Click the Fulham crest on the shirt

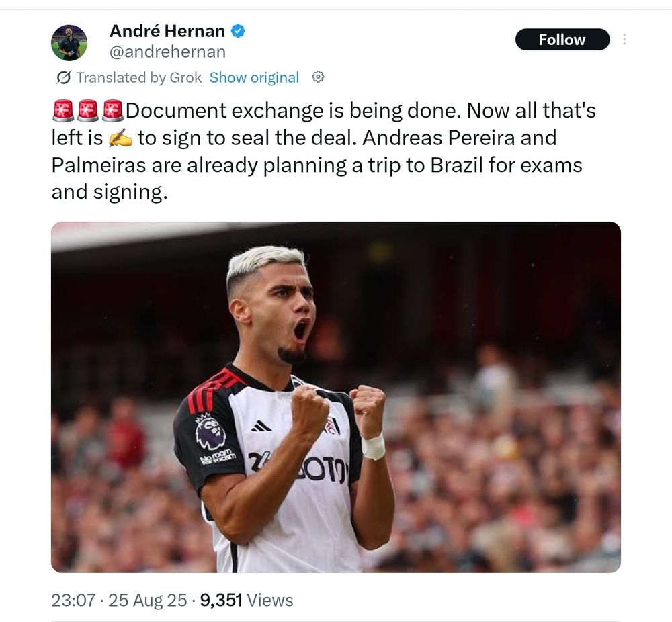point(332,425)
